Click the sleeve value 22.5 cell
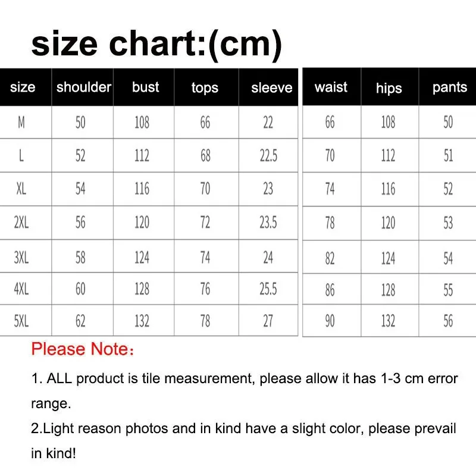This screenshot has height=476, width=476. pyautogui.click(x=268, y=156)
